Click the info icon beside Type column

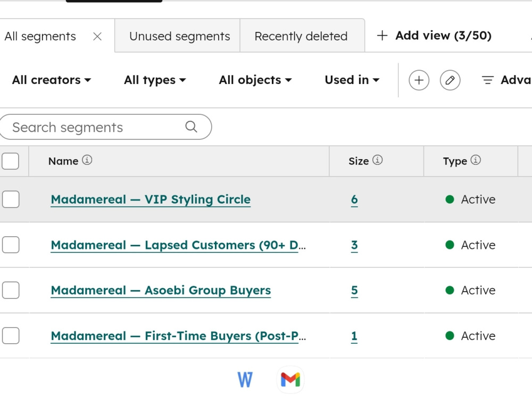(x=476, y=160)
